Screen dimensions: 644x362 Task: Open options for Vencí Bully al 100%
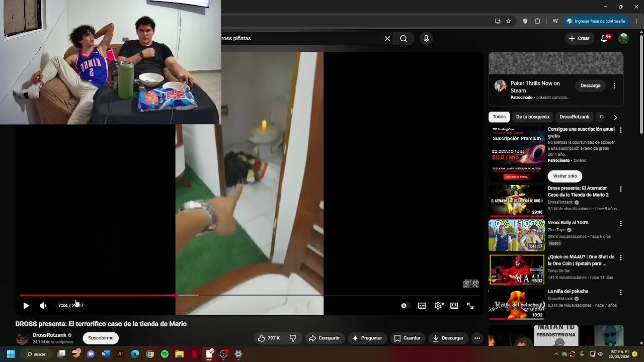tap(620, 223)
